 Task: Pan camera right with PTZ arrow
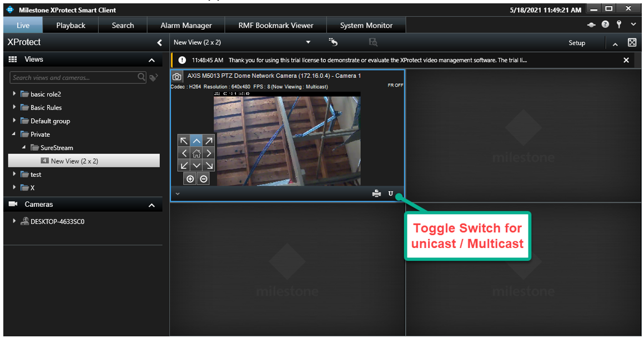point(209,153)
